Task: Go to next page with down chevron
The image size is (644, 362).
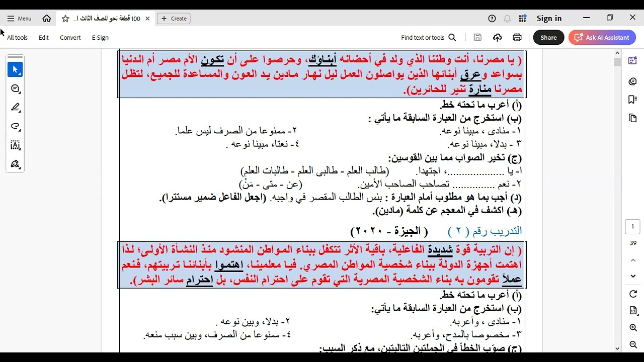Action: tap(633, 276)
